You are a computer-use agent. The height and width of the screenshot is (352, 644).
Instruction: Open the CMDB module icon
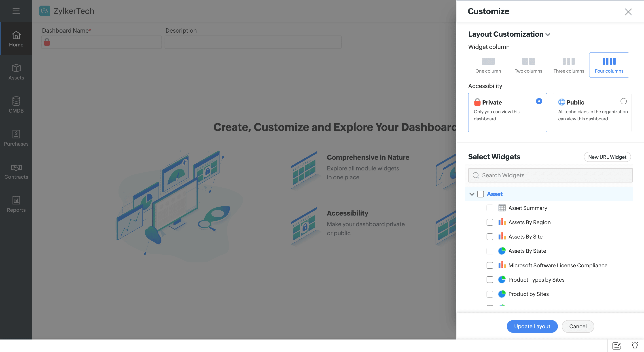click(16, 101)
